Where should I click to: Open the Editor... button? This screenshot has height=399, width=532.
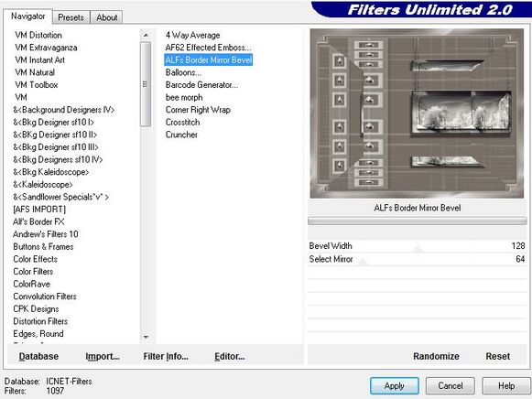pos(229,357)
